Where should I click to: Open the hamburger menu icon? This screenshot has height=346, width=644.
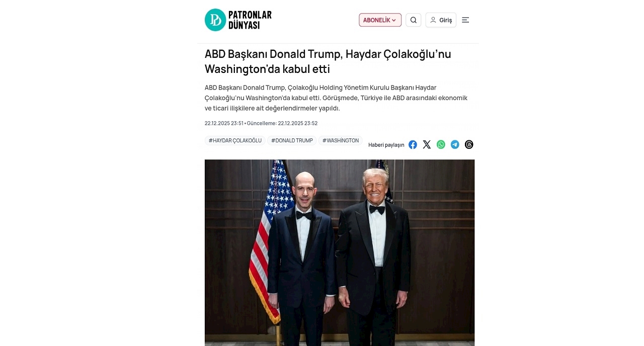[x=465, y=20]
